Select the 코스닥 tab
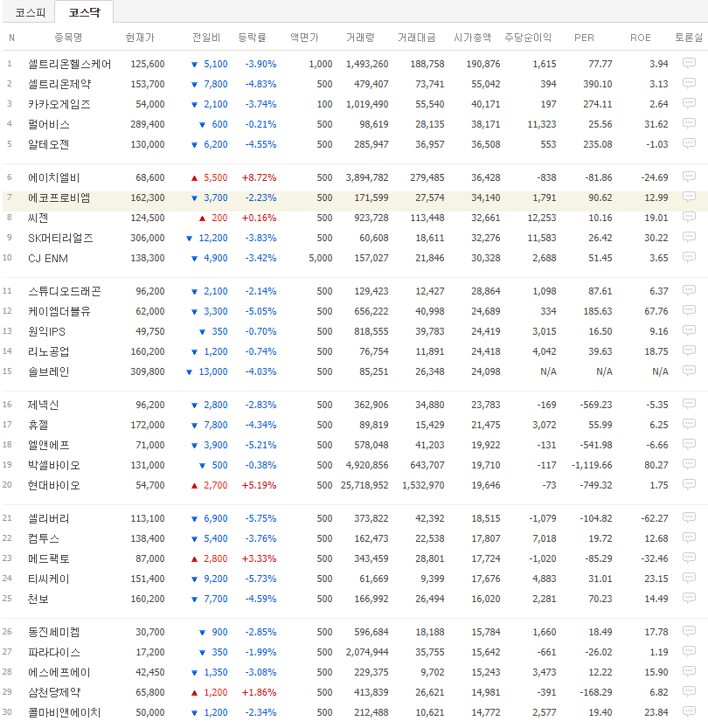Image resolution: width=708 pixels, height=728 pixels. pos(84,12)
